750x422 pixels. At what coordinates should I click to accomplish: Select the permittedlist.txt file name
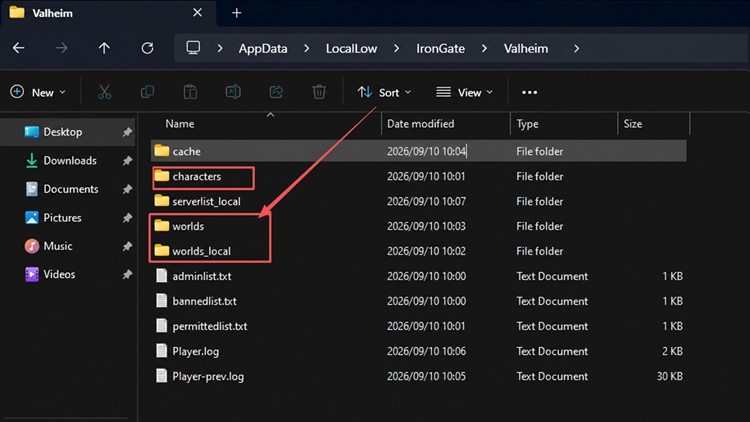click(x=210, y=326)
